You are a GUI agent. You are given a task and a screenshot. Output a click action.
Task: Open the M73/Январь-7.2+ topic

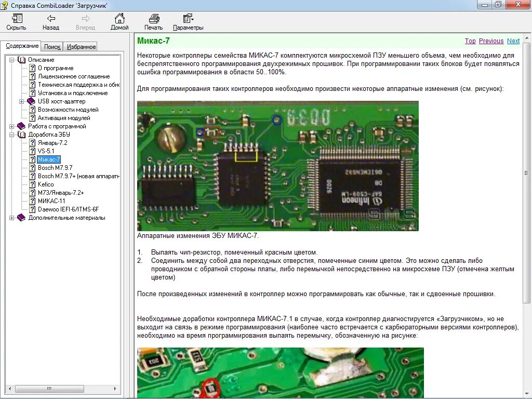[x=61, y=192]
